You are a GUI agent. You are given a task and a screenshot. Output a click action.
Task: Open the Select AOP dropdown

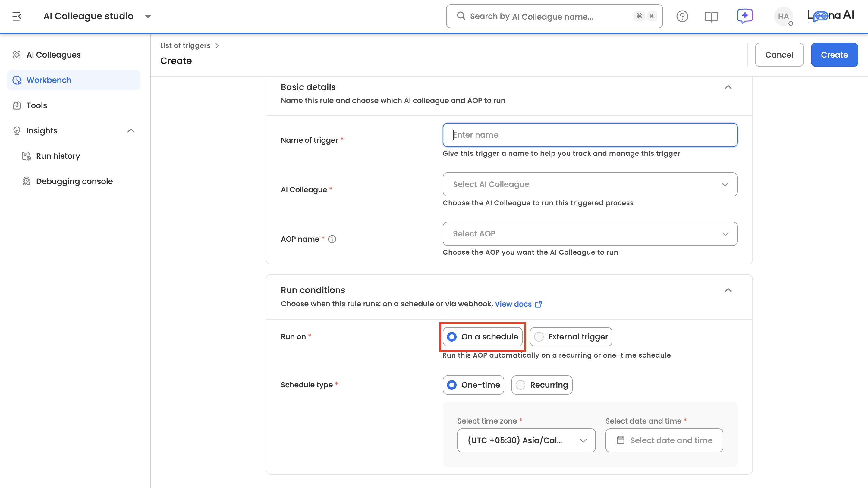coord(590,234)
